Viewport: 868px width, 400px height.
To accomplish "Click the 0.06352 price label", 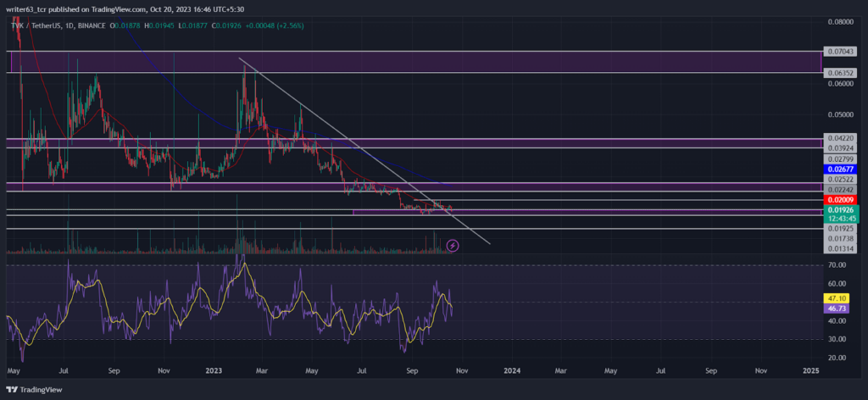I will pyautogui.click(x=840, y=73).
